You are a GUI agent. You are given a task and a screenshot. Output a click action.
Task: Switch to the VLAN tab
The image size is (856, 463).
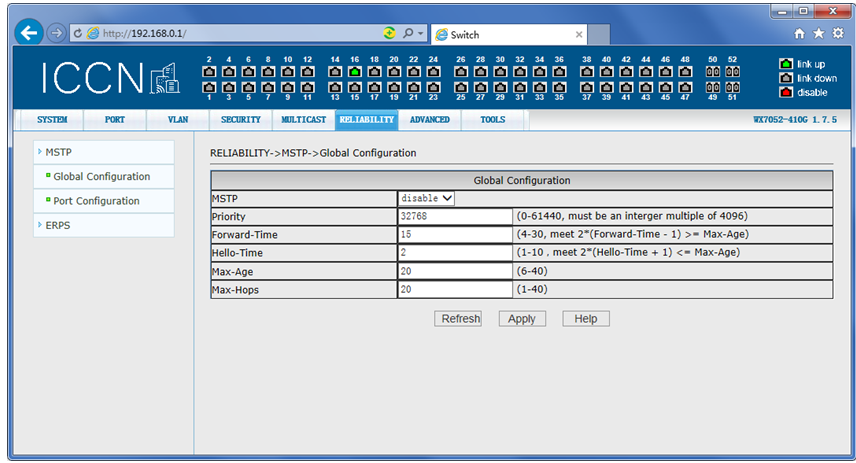point(178,120)
